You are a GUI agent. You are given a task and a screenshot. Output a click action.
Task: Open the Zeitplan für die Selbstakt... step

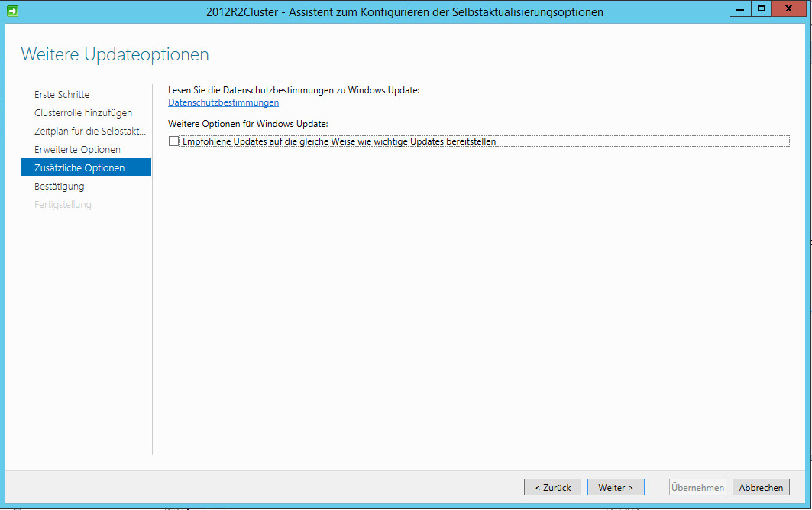pyautogui.click(x=89, y=132)
